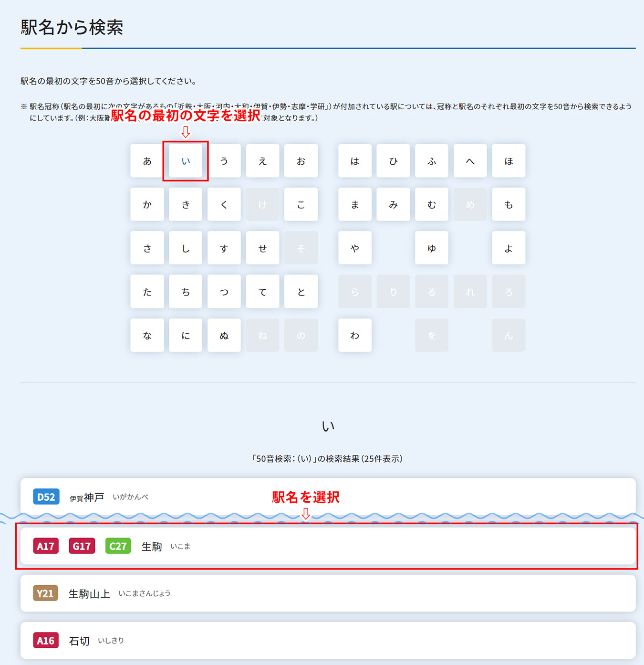644x665 pixels.
Task: Select the は kana button
Action: coord(355,161)
